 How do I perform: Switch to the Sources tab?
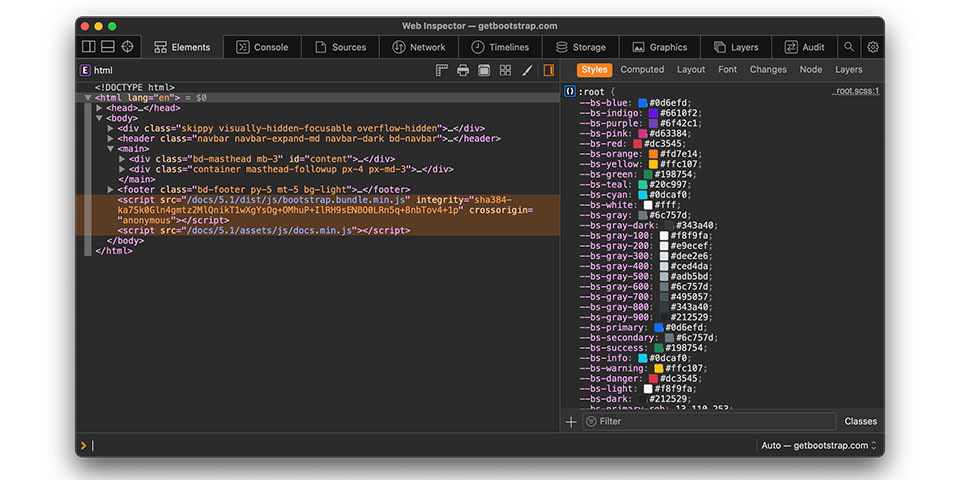(340, 47)
